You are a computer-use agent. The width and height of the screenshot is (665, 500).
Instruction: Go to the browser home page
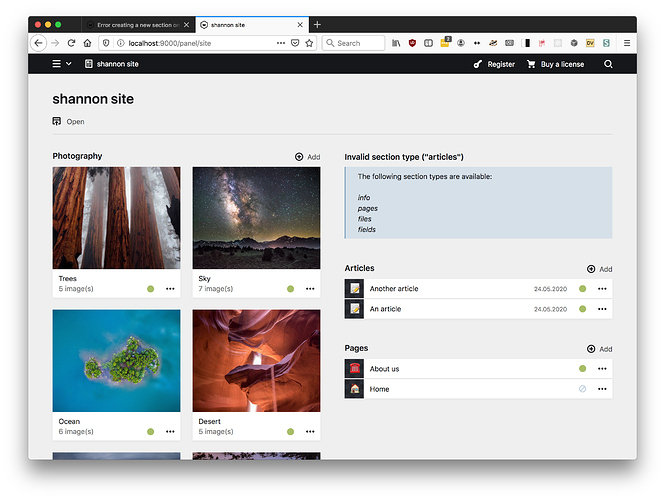[87, 43]
